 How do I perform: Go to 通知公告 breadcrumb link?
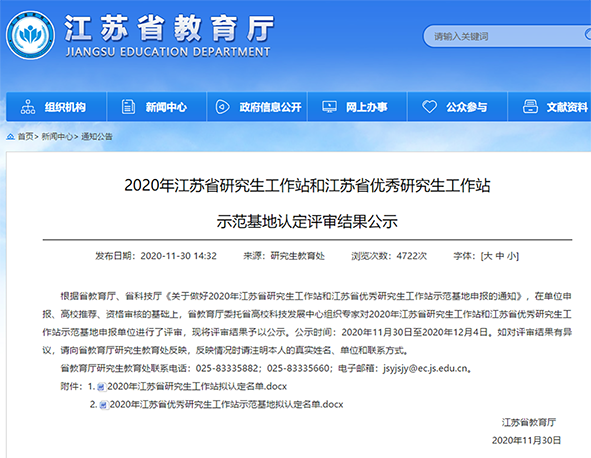point(97,136)
